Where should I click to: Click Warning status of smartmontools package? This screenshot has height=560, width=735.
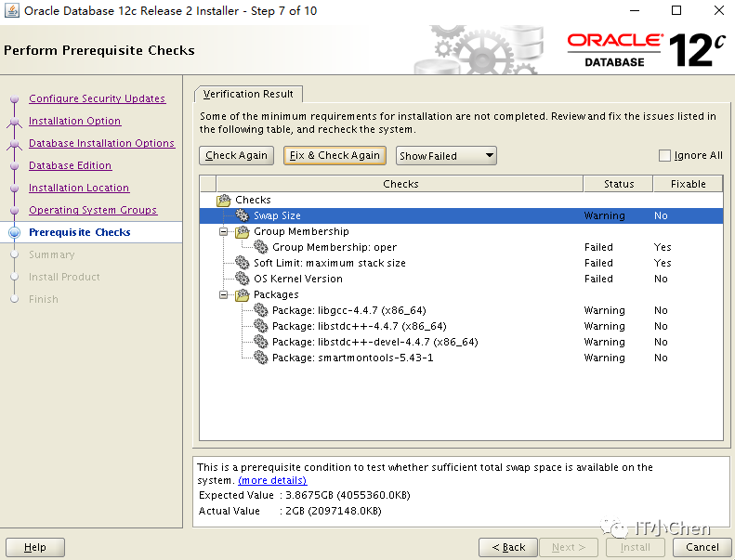coord(604,358)
